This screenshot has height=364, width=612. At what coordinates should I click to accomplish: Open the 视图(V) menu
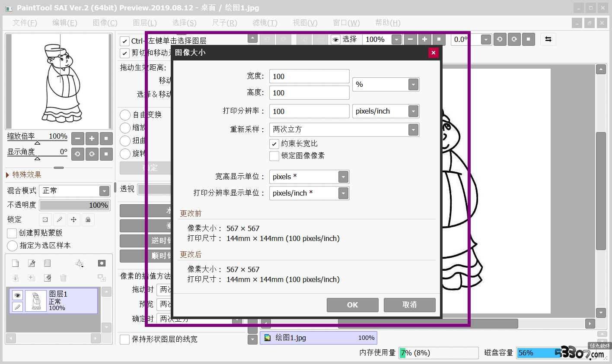(x=305, y=23)
